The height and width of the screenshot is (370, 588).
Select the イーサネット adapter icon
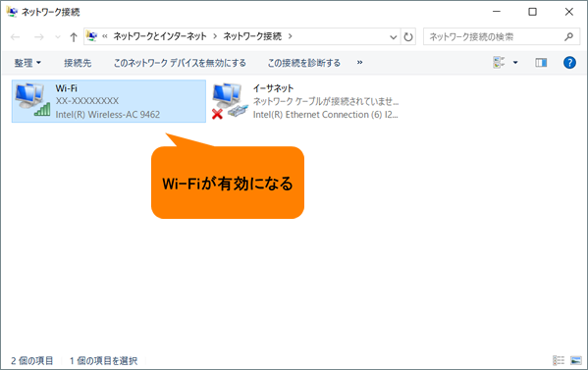coord(230,101)
